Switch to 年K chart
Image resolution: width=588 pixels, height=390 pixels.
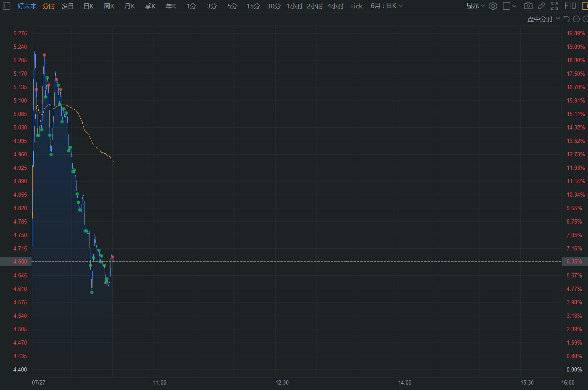point(171,6)
